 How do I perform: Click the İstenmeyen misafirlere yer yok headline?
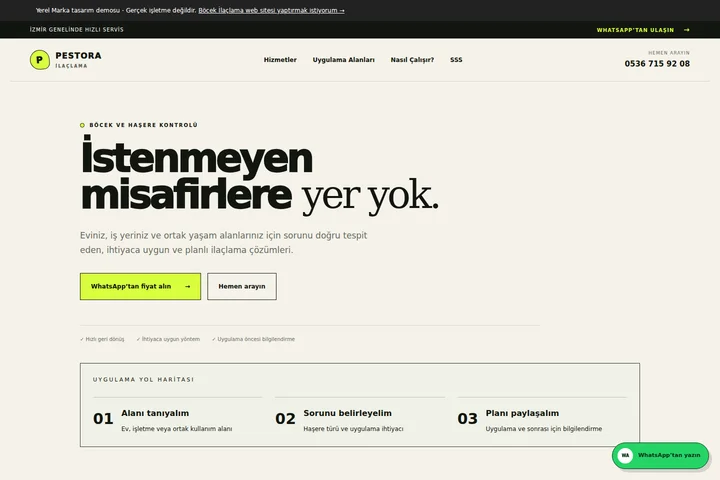(259, 177)
